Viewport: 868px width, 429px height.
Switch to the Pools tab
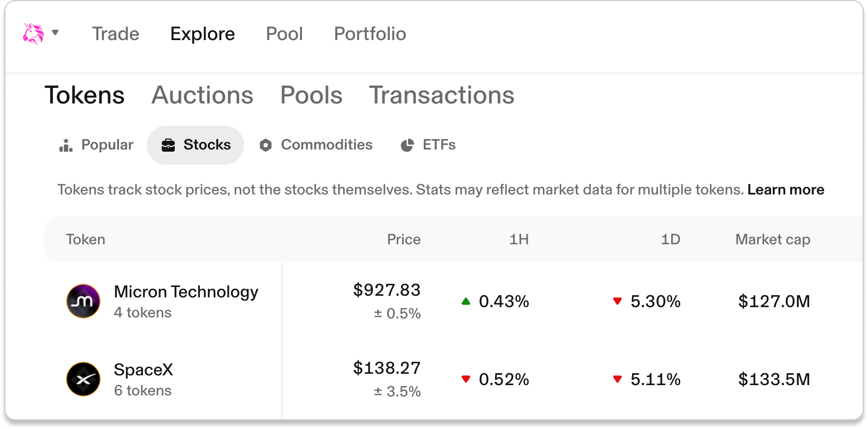coord(311,95)
